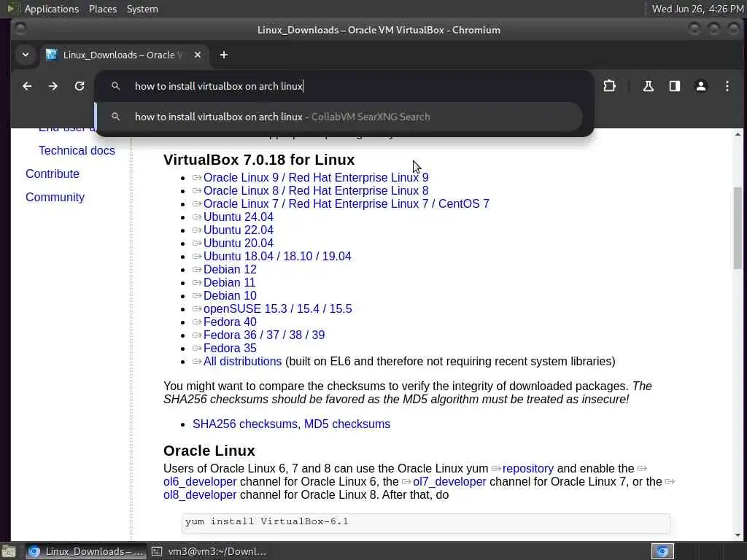Viewport: 747px width, 560px height.
Task: Open the SHA256 checksums link
Action: tap(245, 424)
